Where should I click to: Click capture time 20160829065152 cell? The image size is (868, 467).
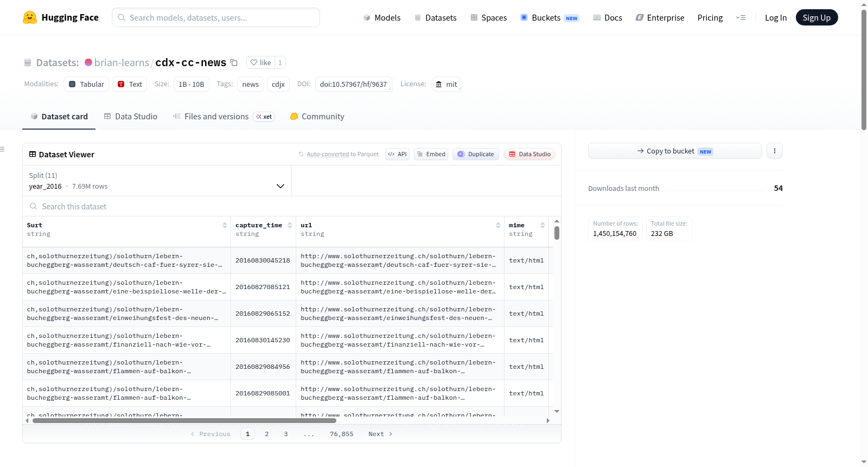coord(263,314)
